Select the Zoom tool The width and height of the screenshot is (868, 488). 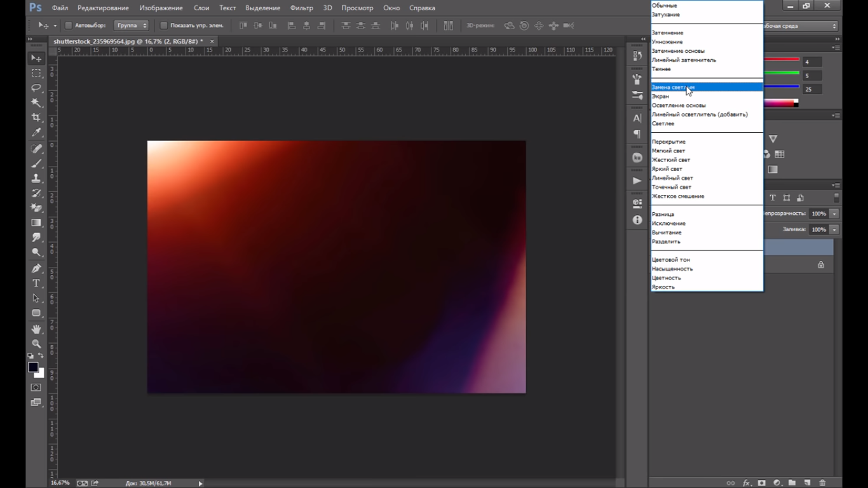point(36,344)
